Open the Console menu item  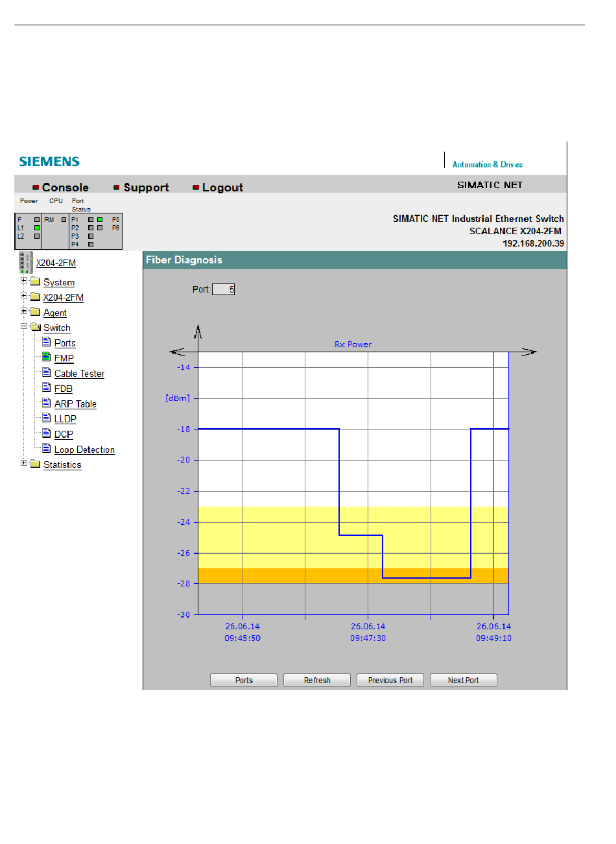[x=65, y=187]
